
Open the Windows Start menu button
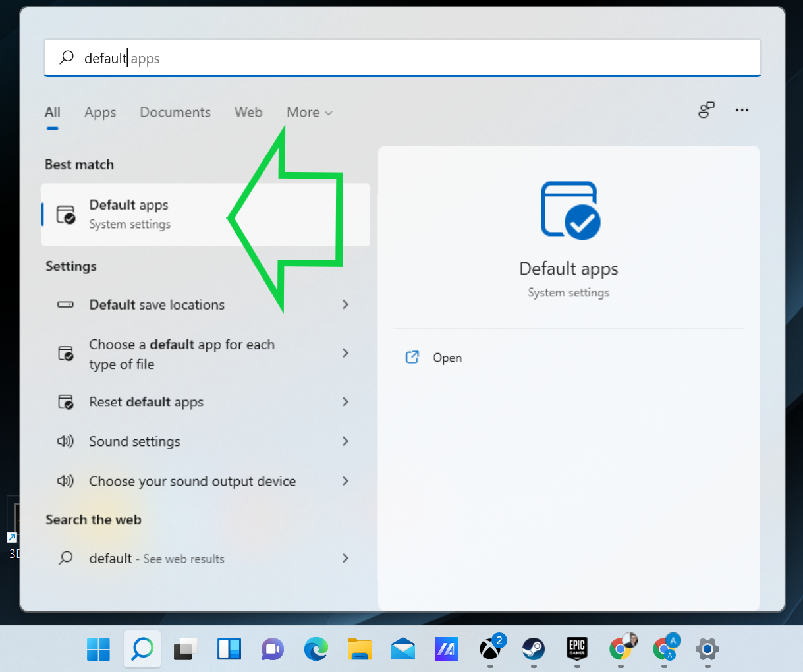(x=99, y=650)
